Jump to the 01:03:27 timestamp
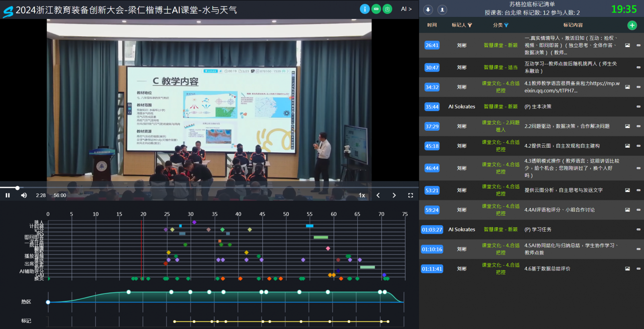This screenshot has width=644, height=329. coord(432,230)
